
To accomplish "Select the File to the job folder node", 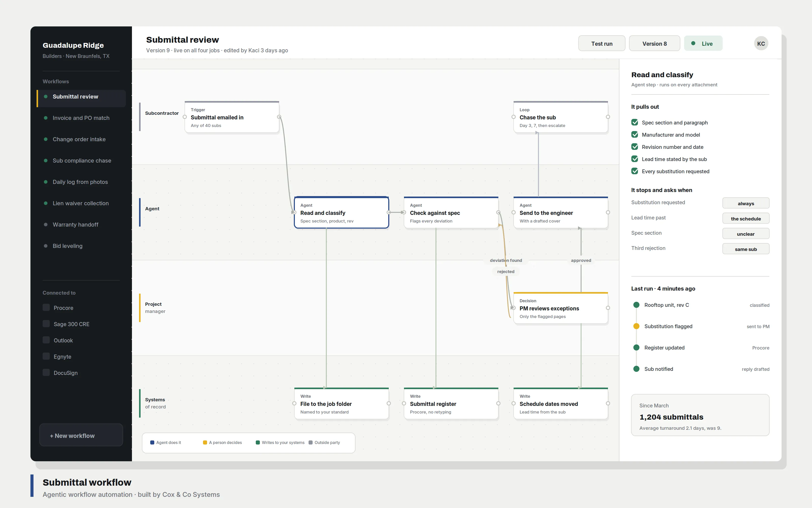I will click(342, 404).
